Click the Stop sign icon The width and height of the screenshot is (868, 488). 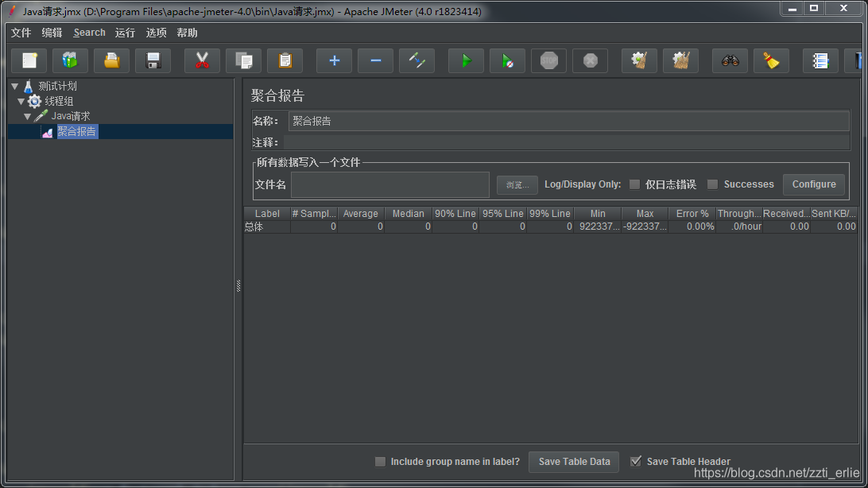(549, 60)
